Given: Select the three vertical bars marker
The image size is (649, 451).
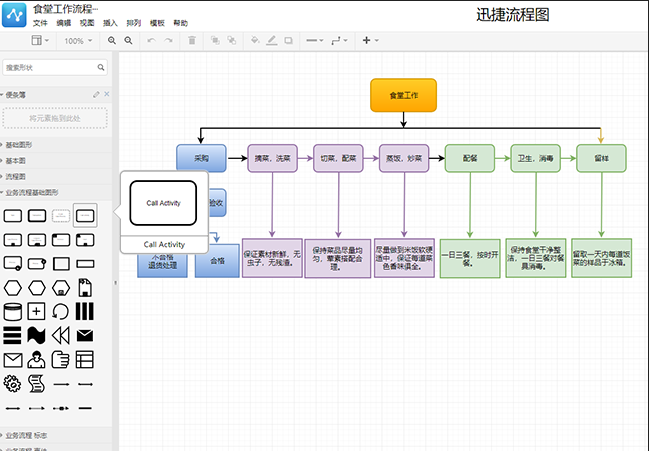Looking at the screenshot, I should click(84, 311).
